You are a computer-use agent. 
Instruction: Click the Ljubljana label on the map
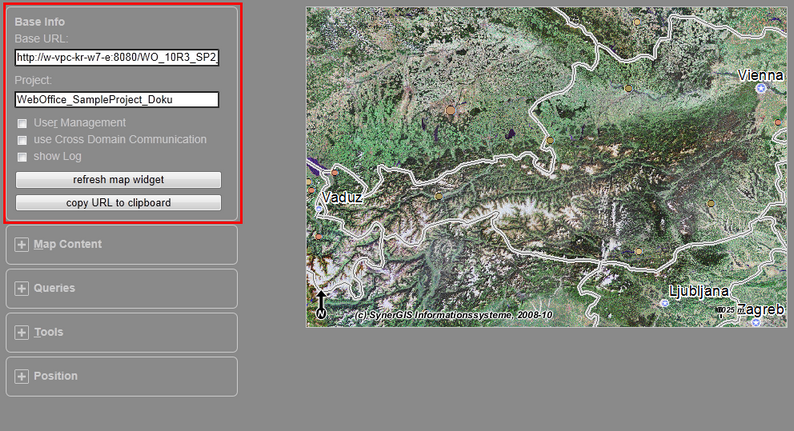(699, 291)
